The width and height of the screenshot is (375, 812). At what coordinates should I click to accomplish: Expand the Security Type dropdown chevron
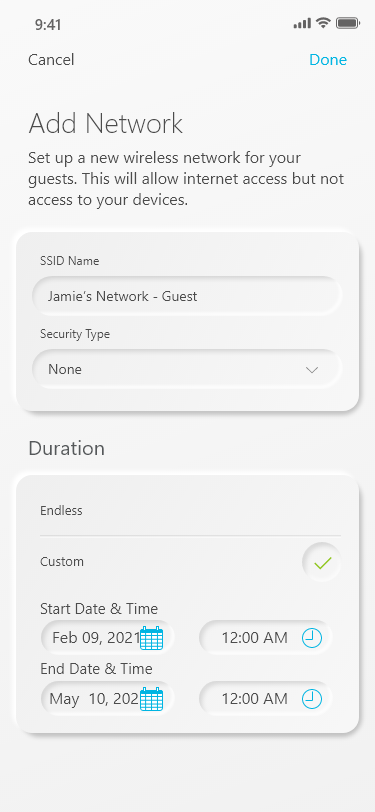(x=312, y=370)
